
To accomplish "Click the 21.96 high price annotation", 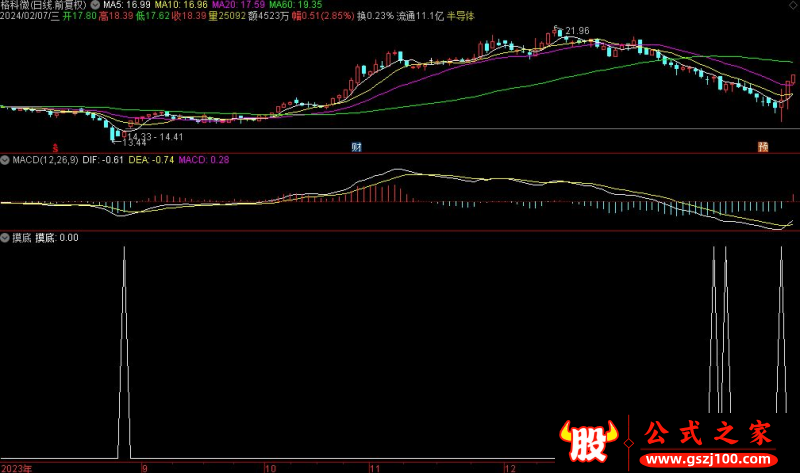I will pyautogui.click(x=576, y=32).
